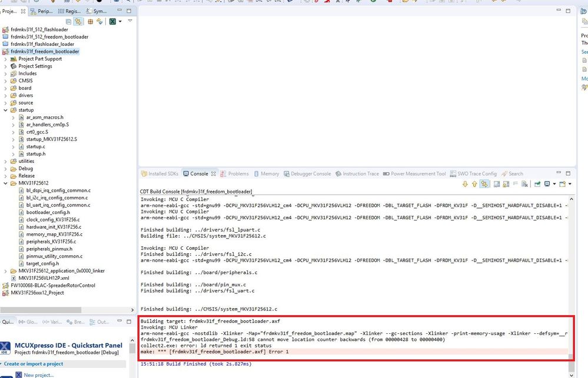Click console next error down arrow
This screenshot has width=588, height=378.
pos(465,184)
